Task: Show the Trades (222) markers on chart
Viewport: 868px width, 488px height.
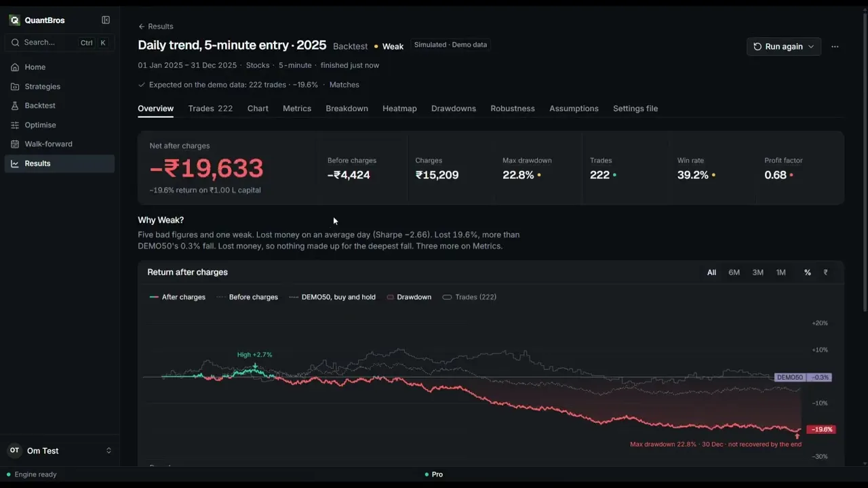Action: 469,297
